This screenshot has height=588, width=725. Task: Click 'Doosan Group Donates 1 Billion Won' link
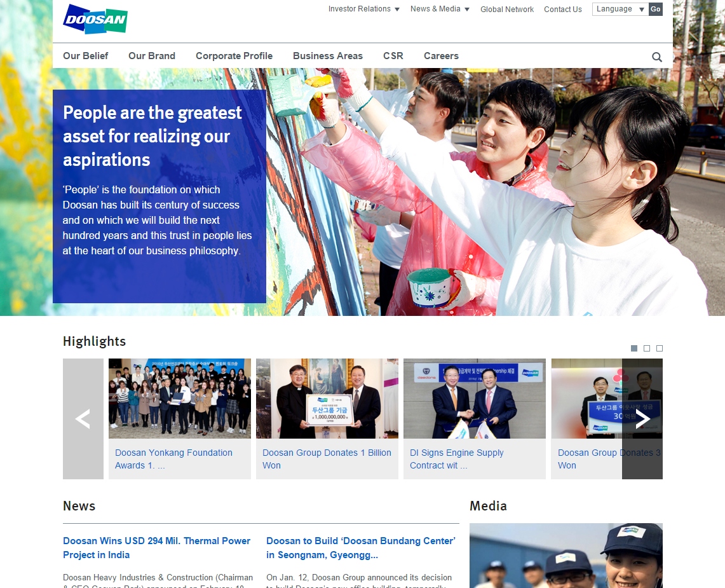327,459
